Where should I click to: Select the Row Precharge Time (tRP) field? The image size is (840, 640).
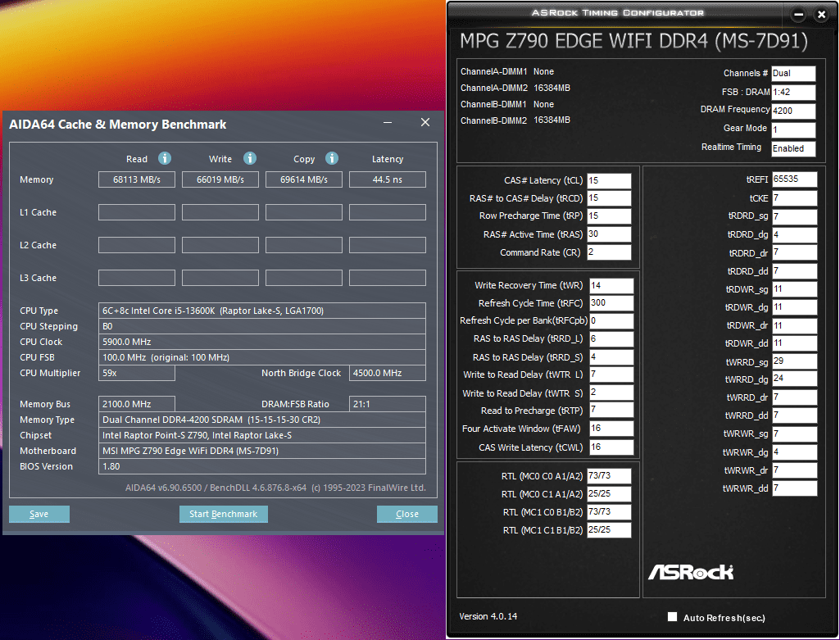pyautogui.click(x=609, y=216)
